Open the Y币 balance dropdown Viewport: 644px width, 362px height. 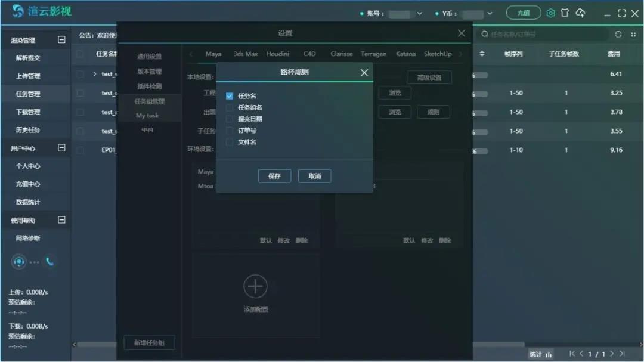(x=490, y=14)
